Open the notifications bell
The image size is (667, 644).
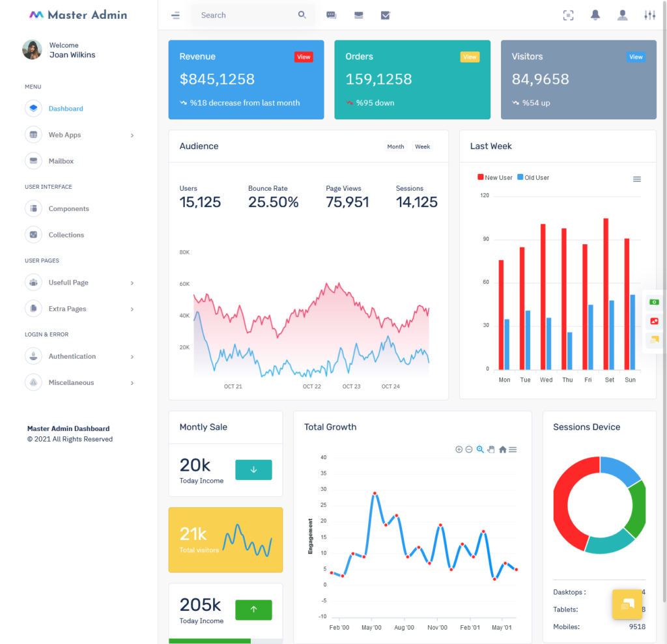tap(595, 15)
